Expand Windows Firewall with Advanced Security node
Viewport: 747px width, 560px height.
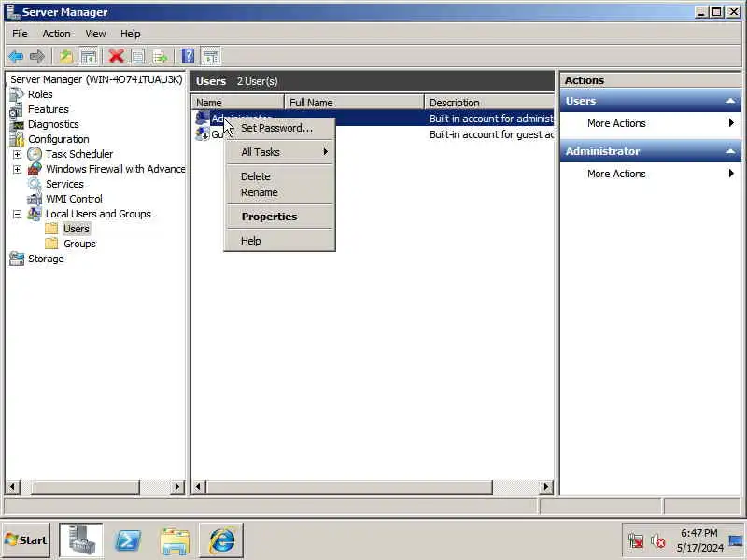17,169
